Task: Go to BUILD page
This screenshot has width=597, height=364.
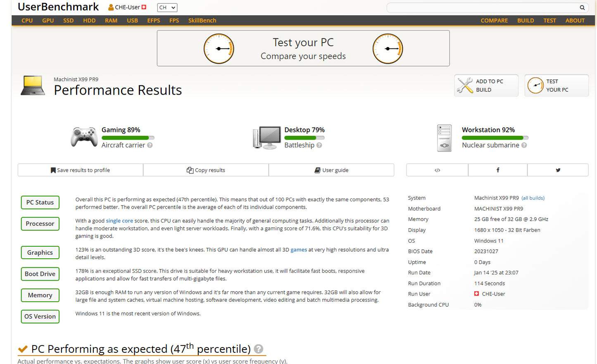Action: (x=526, y=20)
